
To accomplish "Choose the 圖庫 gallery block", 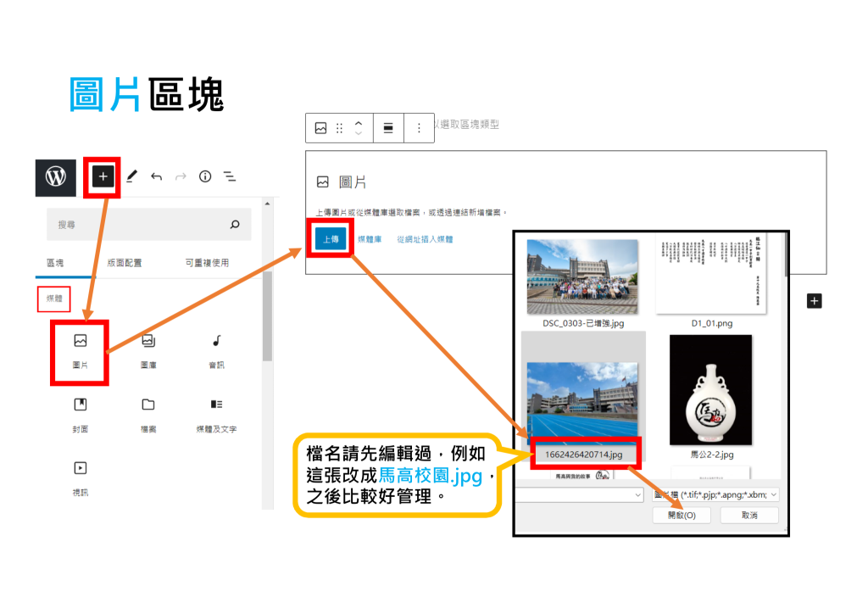I will point(148,350).
